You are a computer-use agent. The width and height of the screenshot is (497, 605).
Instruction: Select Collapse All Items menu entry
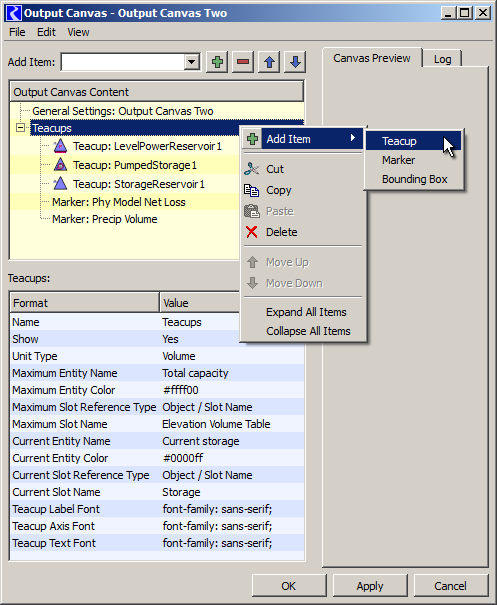(x=308, y=331)
